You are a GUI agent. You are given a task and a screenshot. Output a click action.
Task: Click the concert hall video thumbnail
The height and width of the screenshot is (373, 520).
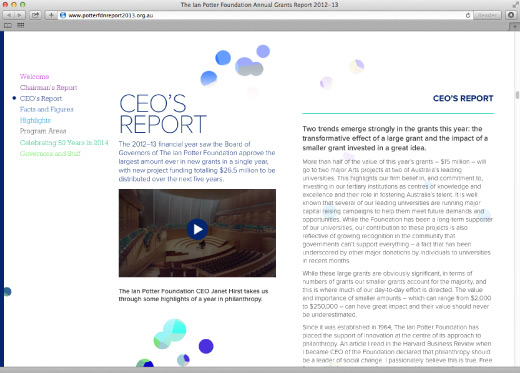pos(197,233)
